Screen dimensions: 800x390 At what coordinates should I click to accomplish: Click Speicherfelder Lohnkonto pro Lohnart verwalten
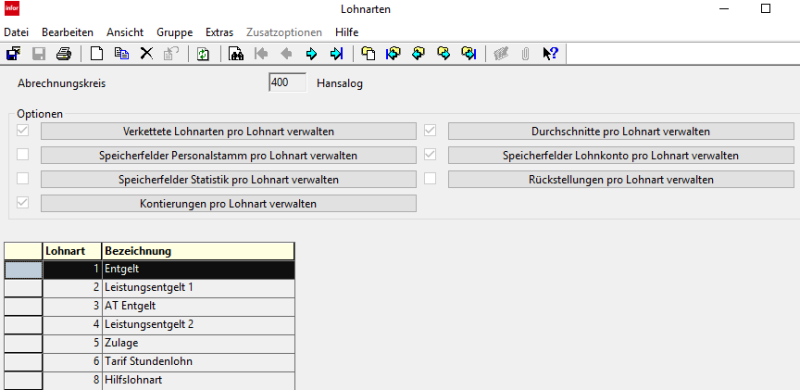[x=621, y=155]
